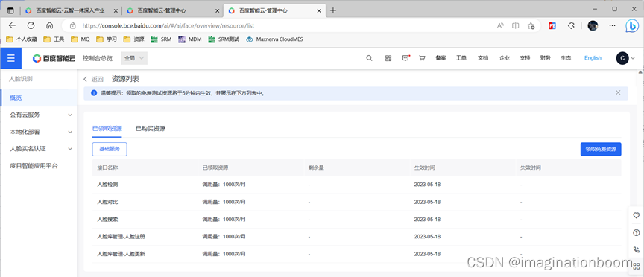The image size is (644, 277).
Task: Open the browser profile picture
Action: 593,25
